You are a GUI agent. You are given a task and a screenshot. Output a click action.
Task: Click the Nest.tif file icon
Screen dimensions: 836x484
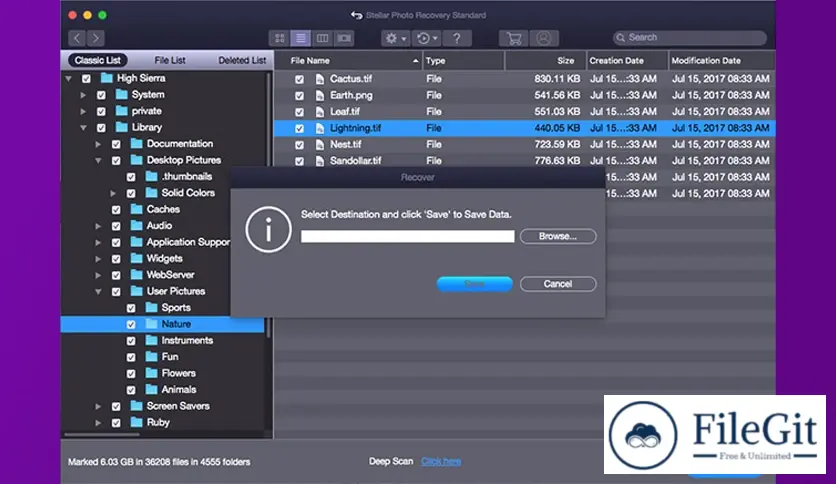pyautogui.click(x=320, y=144)
